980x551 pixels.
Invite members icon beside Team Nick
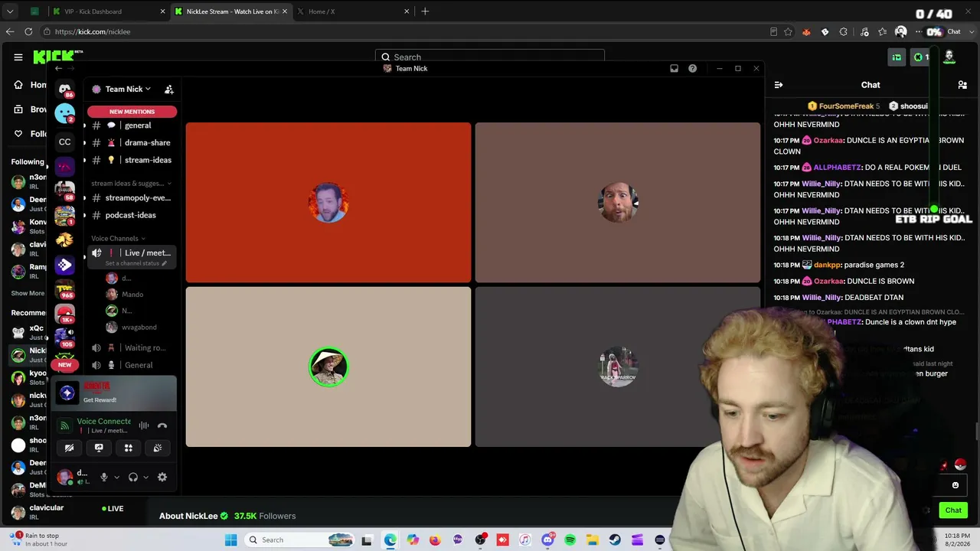(169, 90)
